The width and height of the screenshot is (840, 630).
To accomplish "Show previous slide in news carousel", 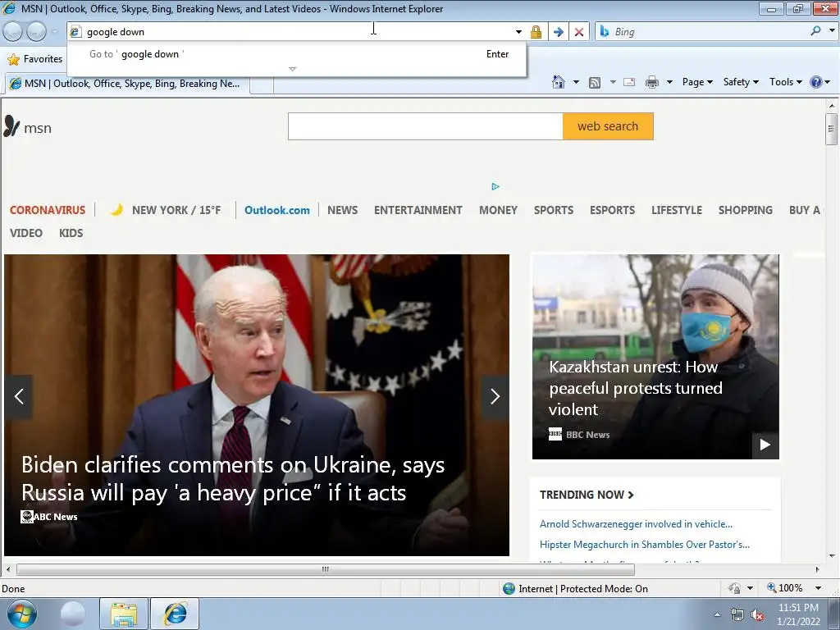I will pos(19,396).
